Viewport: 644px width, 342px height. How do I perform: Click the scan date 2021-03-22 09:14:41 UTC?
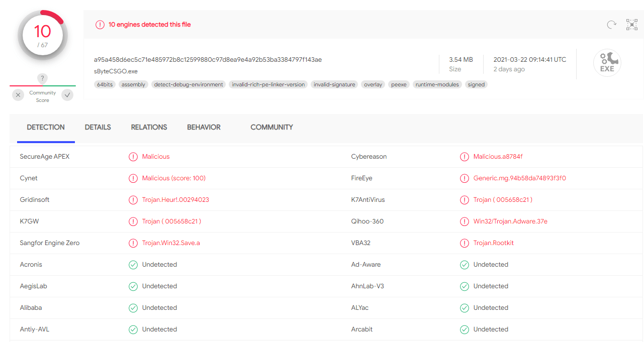(529, 60)
